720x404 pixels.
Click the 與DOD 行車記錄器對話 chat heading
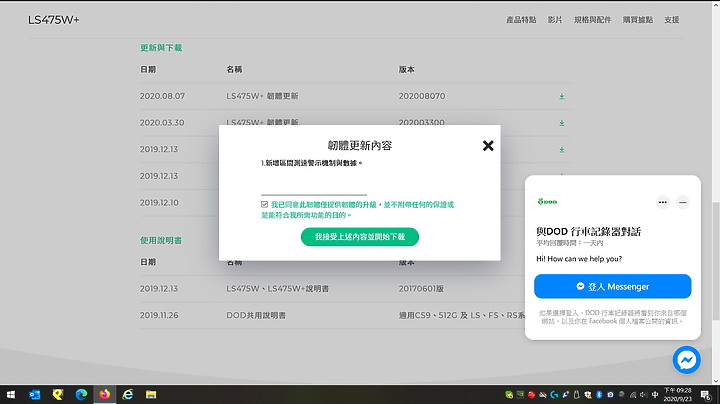coord(588,231)
